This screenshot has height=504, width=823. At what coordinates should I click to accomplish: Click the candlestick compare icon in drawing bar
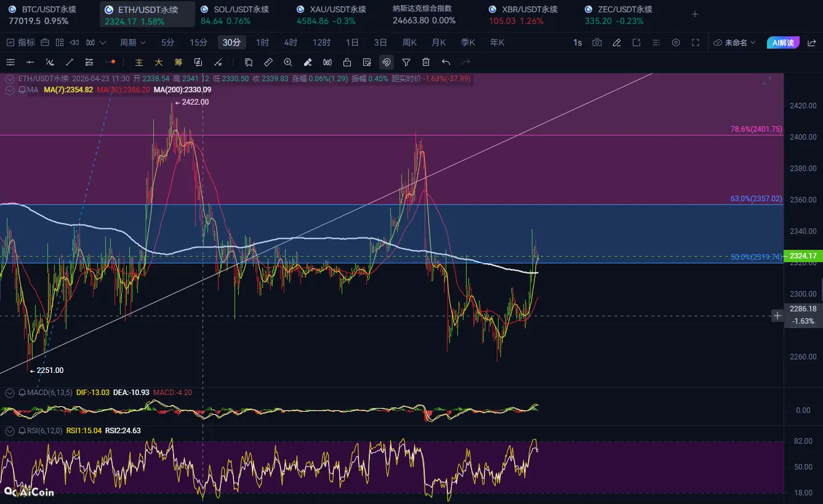tap(327, 62)
